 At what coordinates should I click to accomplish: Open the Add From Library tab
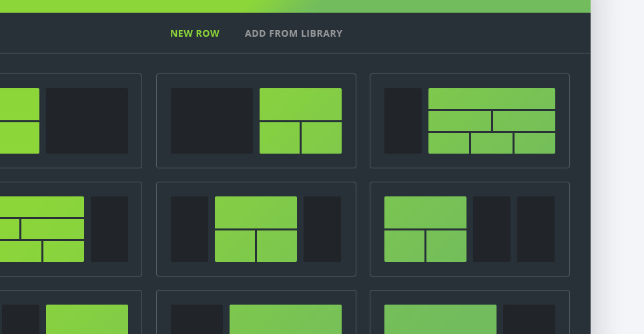coord(293,33)
